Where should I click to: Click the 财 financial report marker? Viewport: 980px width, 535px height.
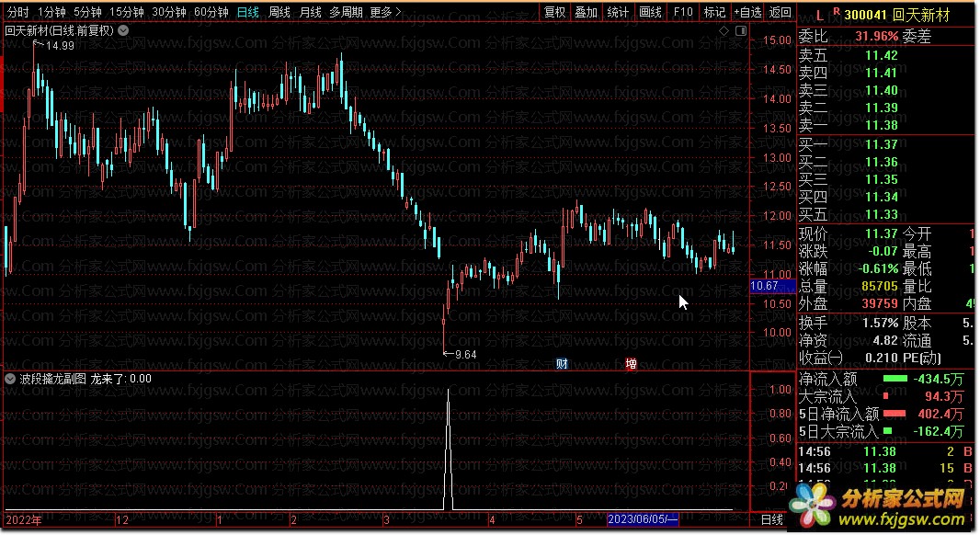click(x=562, y=364)
